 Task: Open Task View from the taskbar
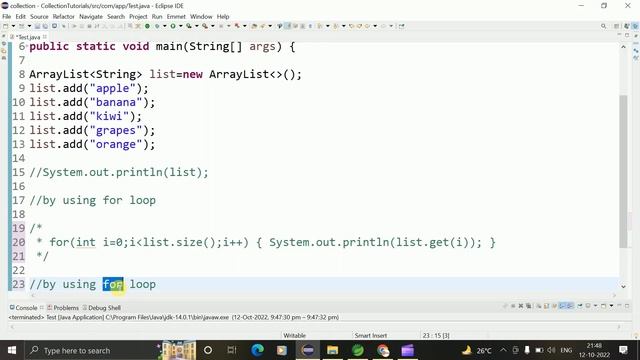232,350
